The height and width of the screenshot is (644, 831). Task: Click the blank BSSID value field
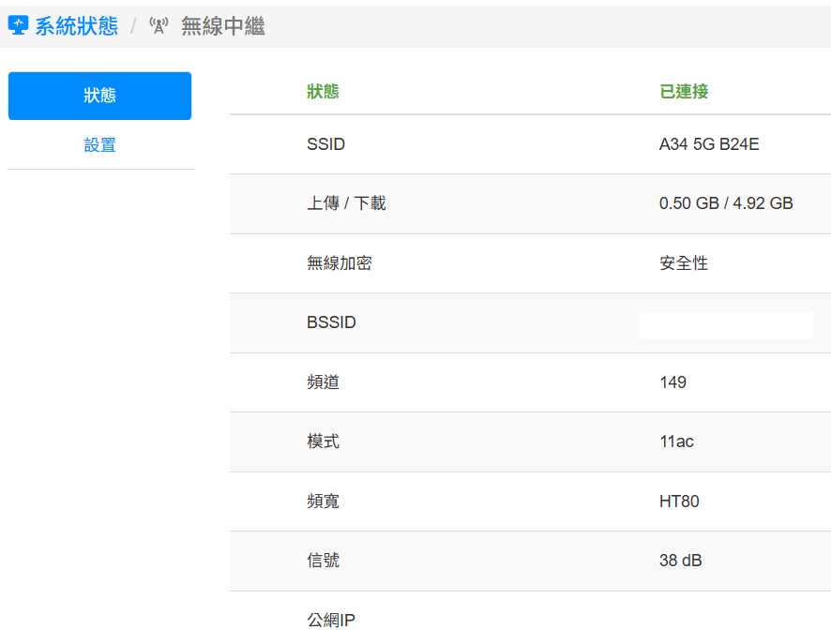tap(725, 324)
